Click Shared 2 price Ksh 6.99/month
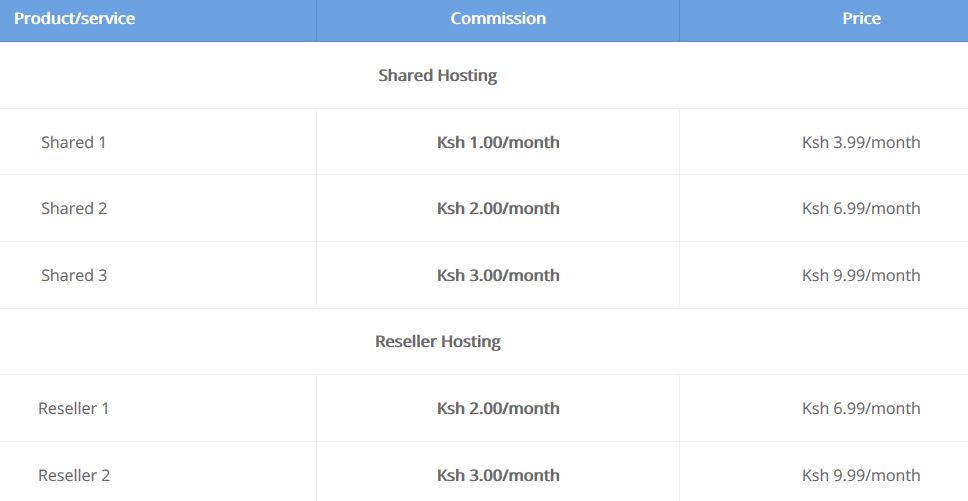This screenshot has height=501, width=968. pos(861,209)
